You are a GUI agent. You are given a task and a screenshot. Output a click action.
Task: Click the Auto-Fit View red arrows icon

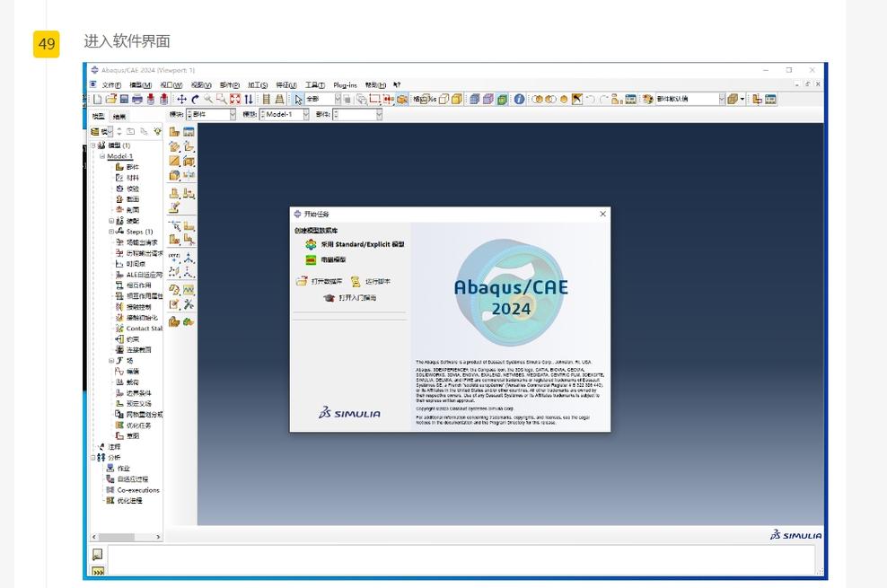(235, 99)
